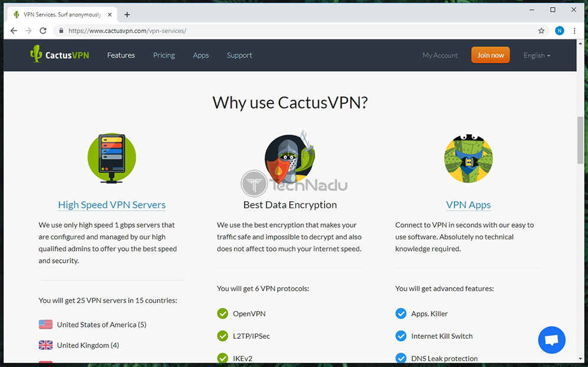
Task: Click the Why use CactusVPN? heading
Action: click(x=290, y=102)
